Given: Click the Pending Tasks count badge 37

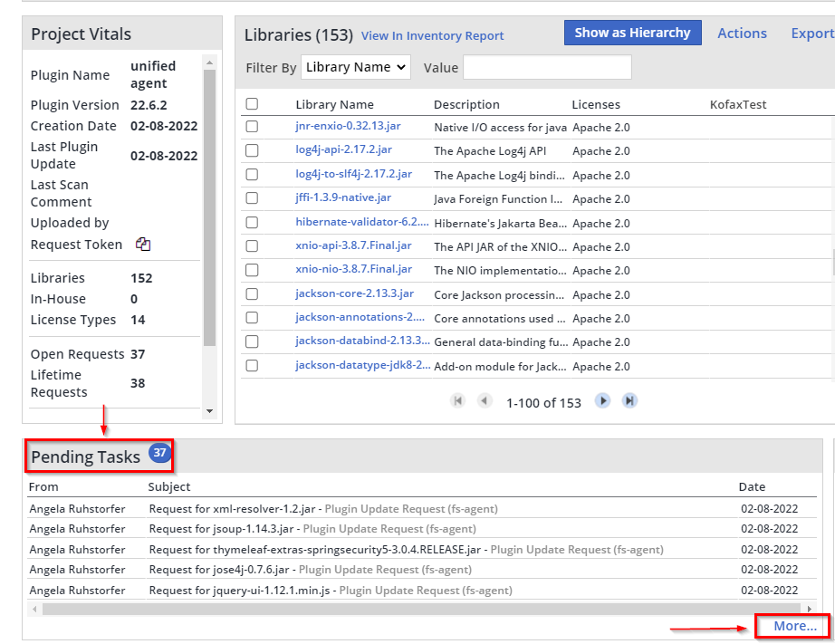Looking at the screenshot, I should pos(159,453).
